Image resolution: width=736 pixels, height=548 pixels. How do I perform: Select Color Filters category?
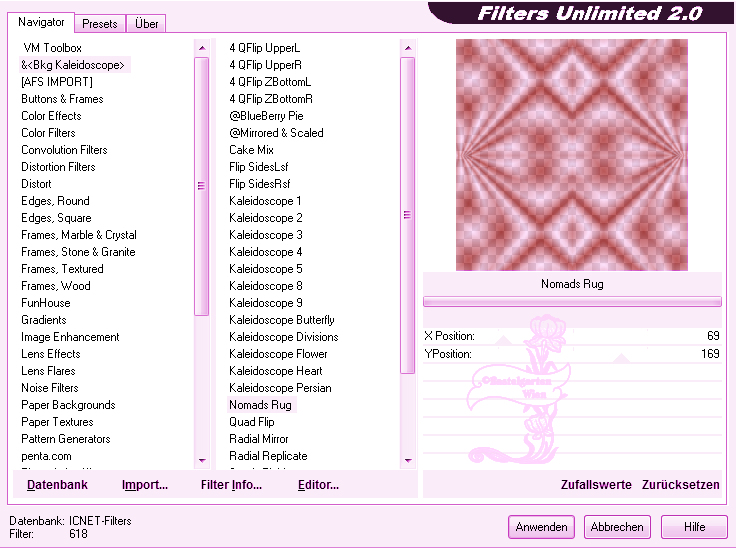[x=48, y=133]
